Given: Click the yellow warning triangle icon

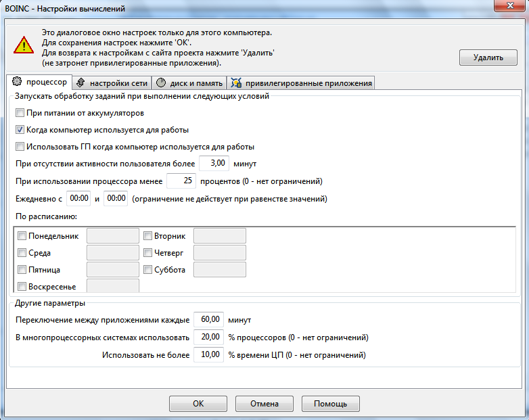Looking at the screenshot, I should click(x=24, y=45).
